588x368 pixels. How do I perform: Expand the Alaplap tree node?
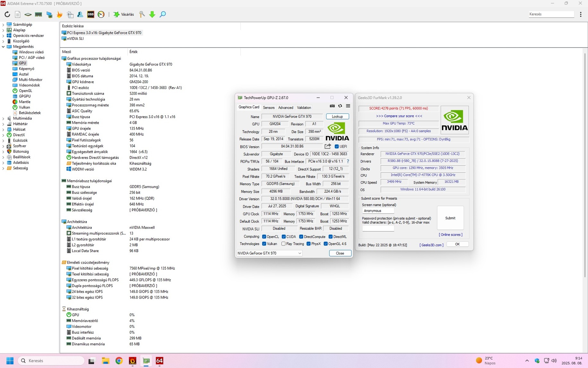click(3, 30)
